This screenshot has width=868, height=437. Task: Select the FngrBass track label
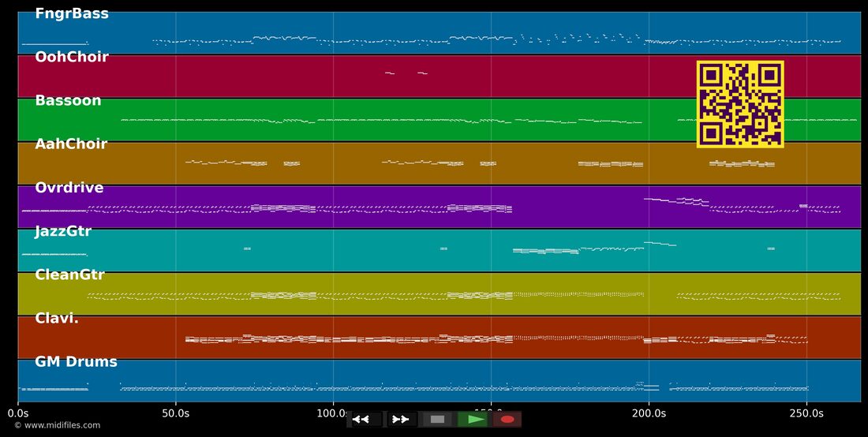[72, 14]
